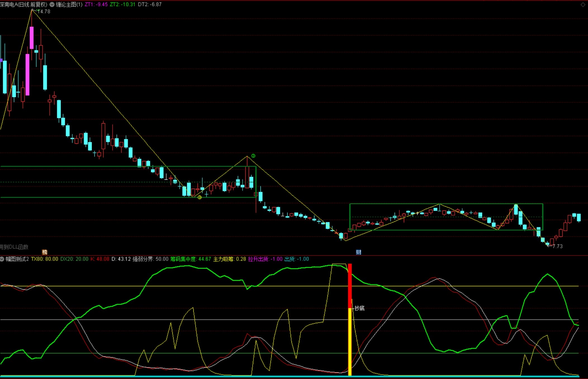The height and width of the screenshot is (379, 588).
Task: Select the green circled marker at the mid peak
Action: pos(253,156)
